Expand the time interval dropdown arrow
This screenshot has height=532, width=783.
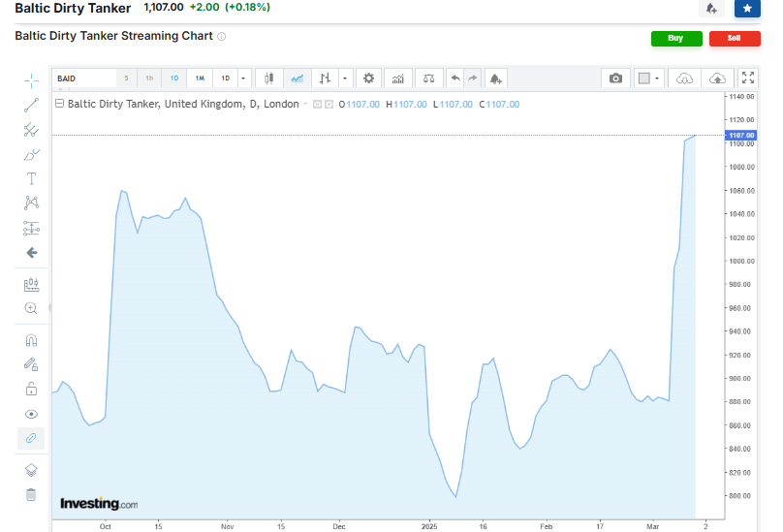pos(243,78)
